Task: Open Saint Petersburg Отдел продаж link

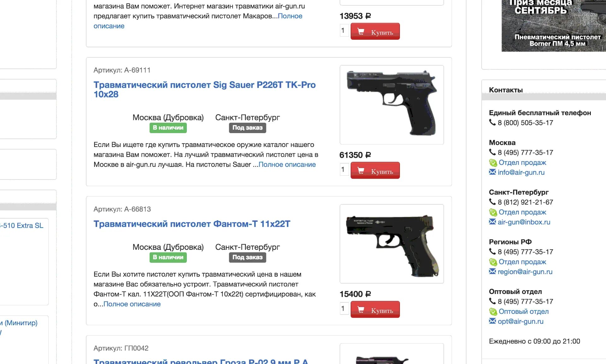Action: pos(522,212)
